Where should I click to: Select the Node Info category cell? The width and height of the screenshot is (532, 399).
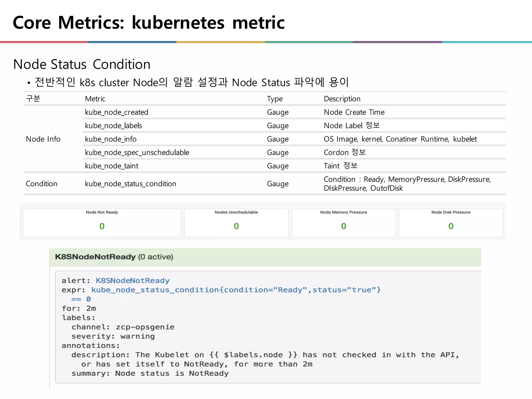click(x=43, y=139)
